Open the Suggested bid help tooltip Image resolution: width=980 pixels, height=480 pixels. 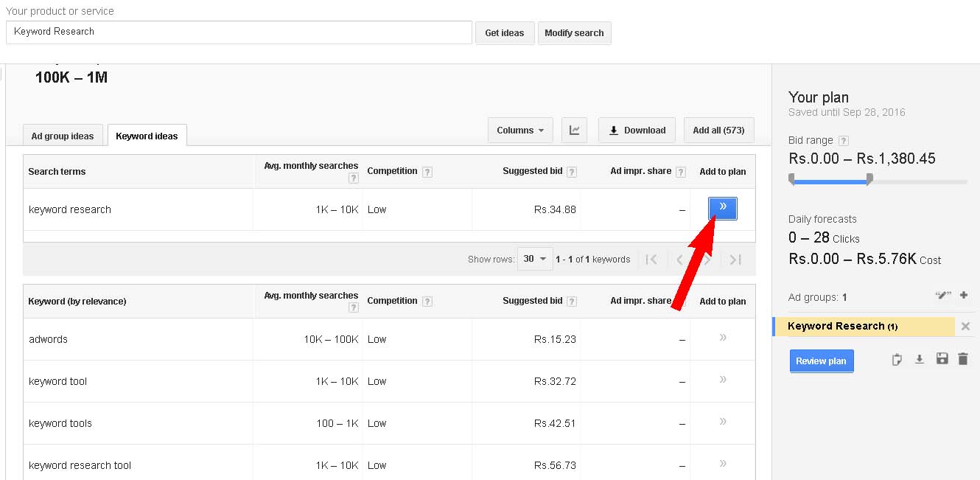click(x=573, y=171)
